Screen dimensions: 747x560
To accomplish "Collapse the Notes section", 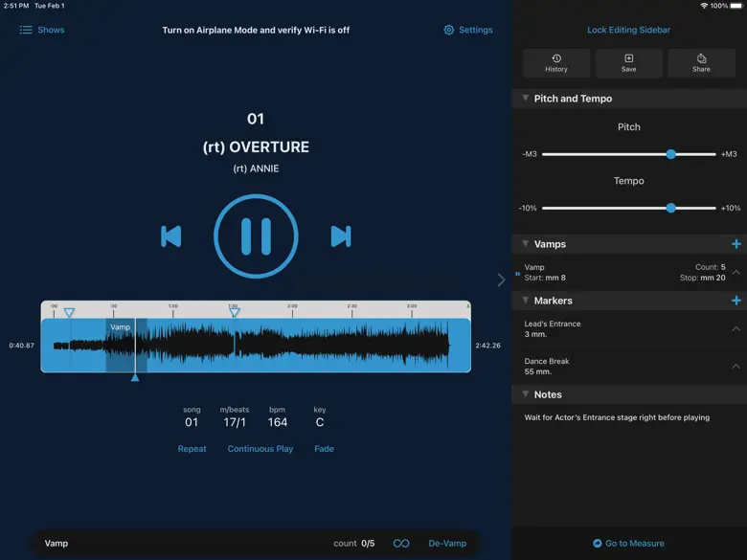I will point(525,394).
